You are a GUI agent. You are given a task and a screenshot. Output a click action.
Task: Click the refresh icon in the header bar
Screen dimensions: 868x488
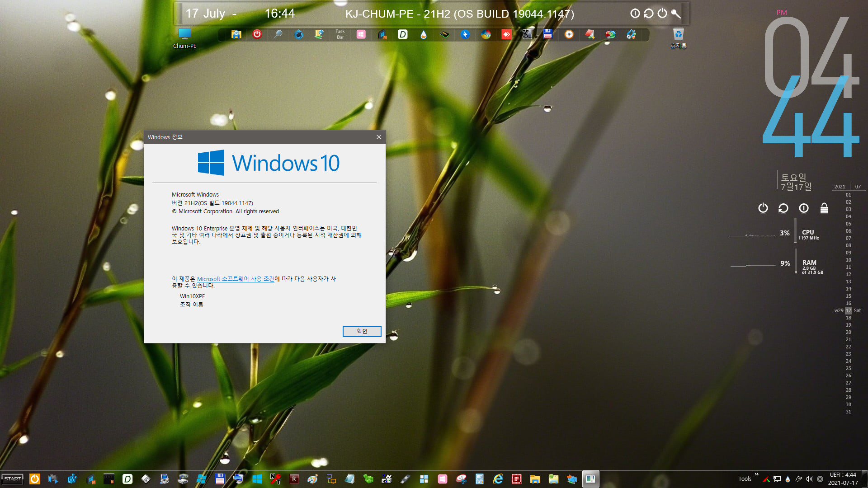coord(649,14)
